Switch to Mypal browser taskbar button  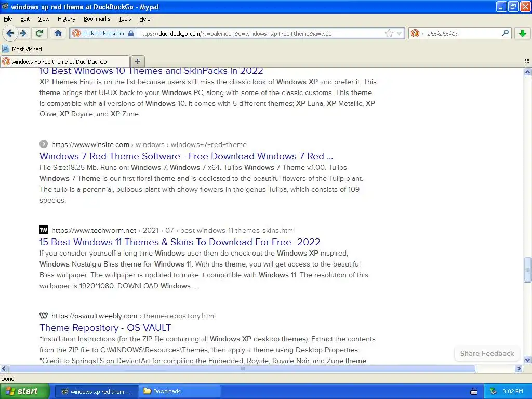tap(96, 392)
